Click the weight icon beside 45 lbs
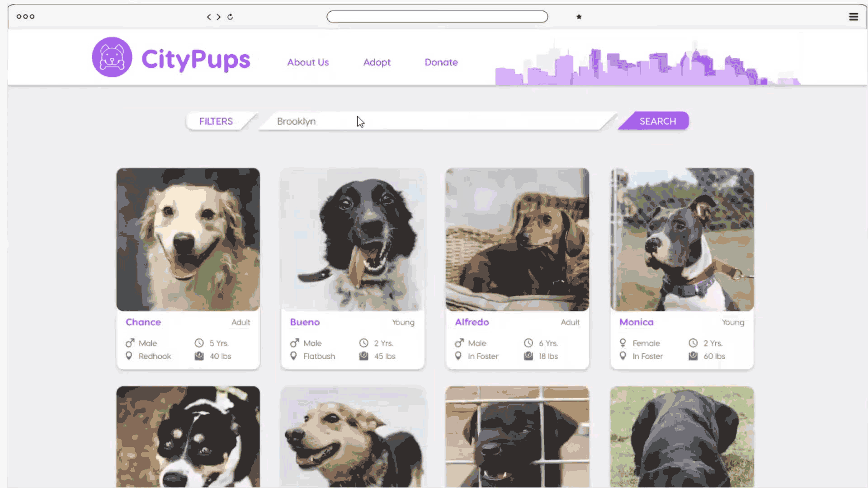Image resolution: width=868 pixels, height=488 pixels. (363, 356)
